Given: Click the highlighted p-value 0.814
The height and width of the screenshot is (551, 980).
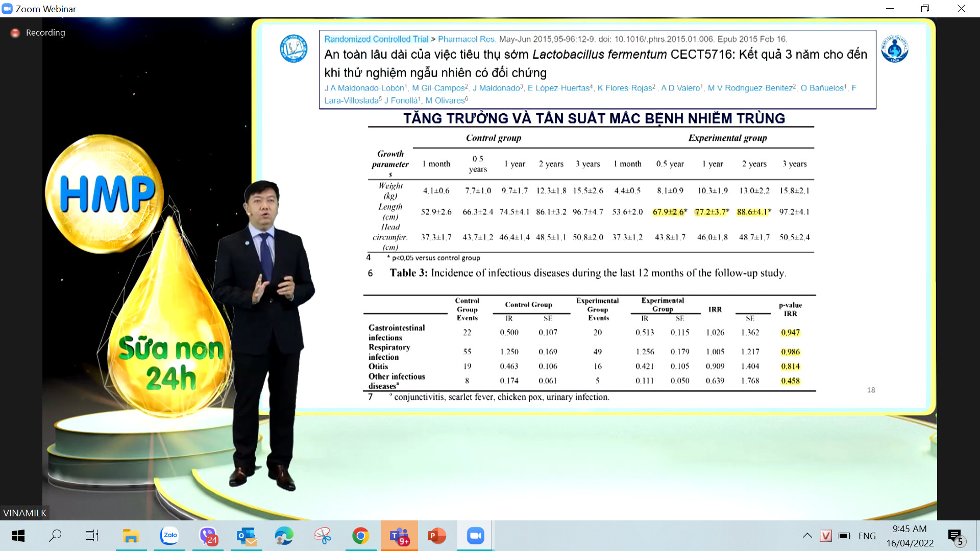Looking at the screenshot, I should pos(790,366).
